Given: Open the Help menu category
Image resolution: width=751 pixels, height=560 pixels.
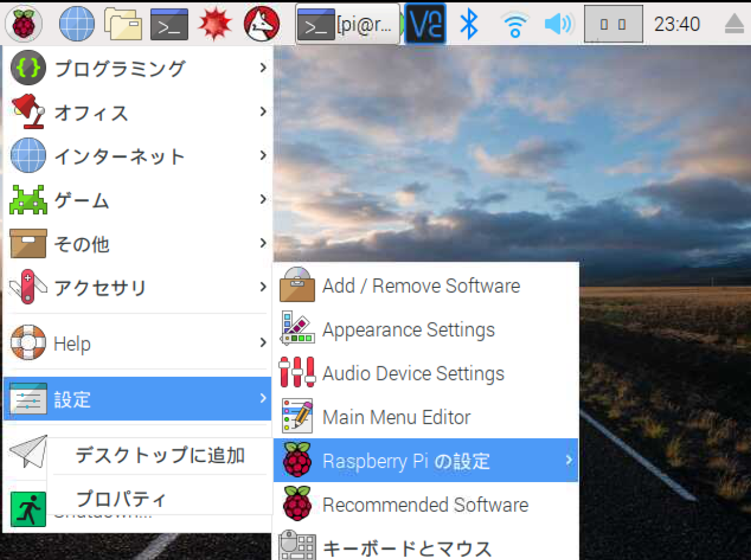Looking at the screenshot, I should 138,343.
